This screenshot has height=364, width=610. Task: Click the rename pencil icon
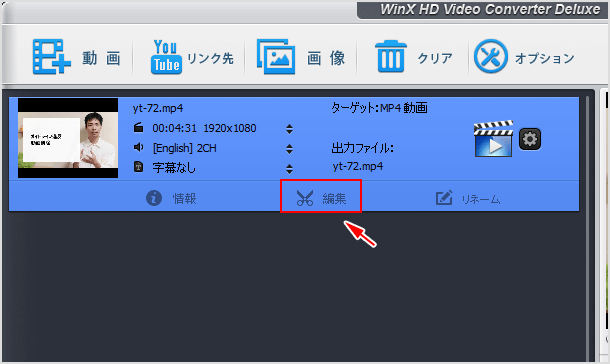point(444,198)
